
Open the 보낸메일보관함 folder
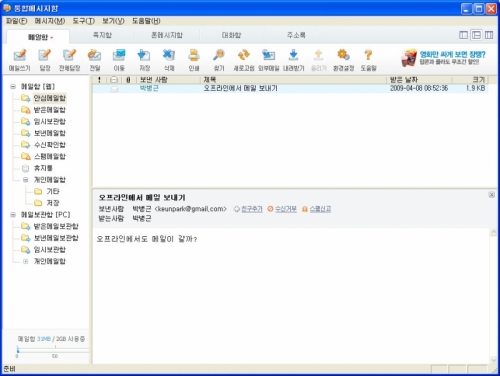click(56, 238)
